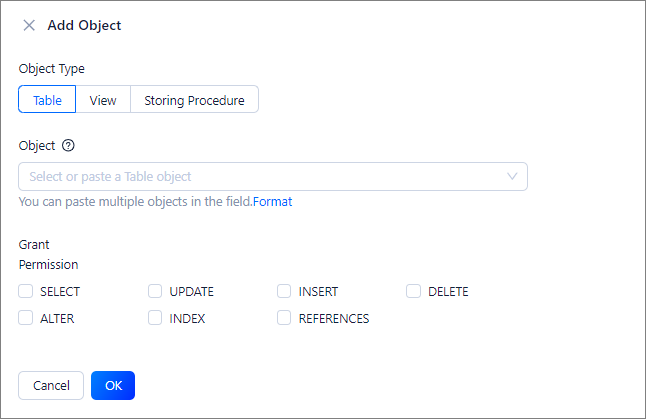Click the Object help question mark icon

click(68, 145)
